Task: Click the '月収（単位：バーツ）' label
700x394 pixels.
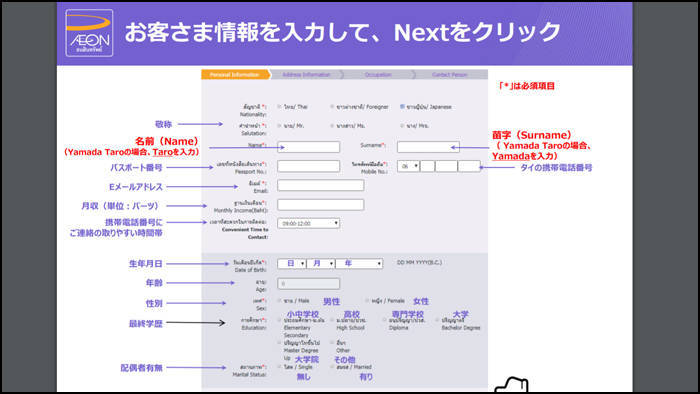Action: [x=120, y=206]
